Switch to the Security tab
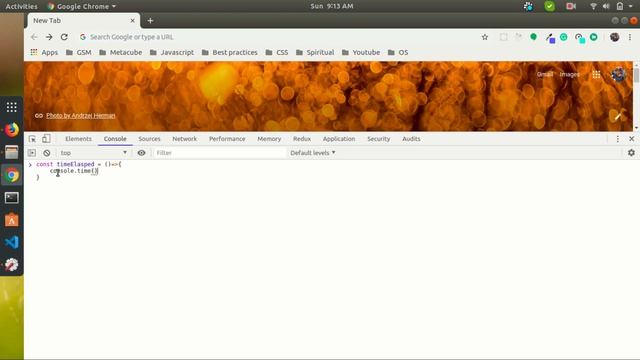The image size is (640, 360). click(x=379, y=139)
